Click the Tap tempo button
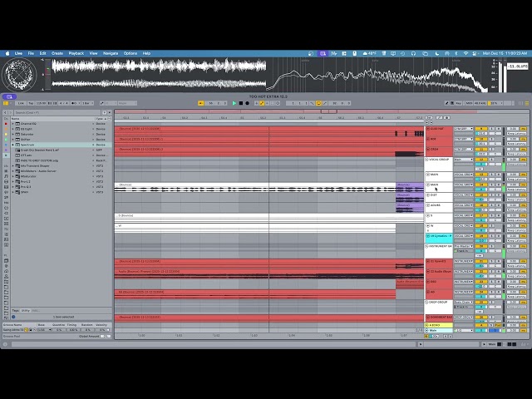Image resolution: width=532 pixels, height=399 pixels. (x=31, y=103)
